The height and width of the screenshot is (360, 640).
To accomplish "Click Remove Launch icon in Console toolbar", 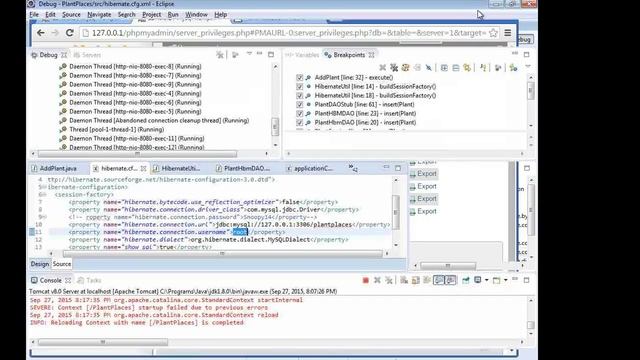I will click(377, 280).
